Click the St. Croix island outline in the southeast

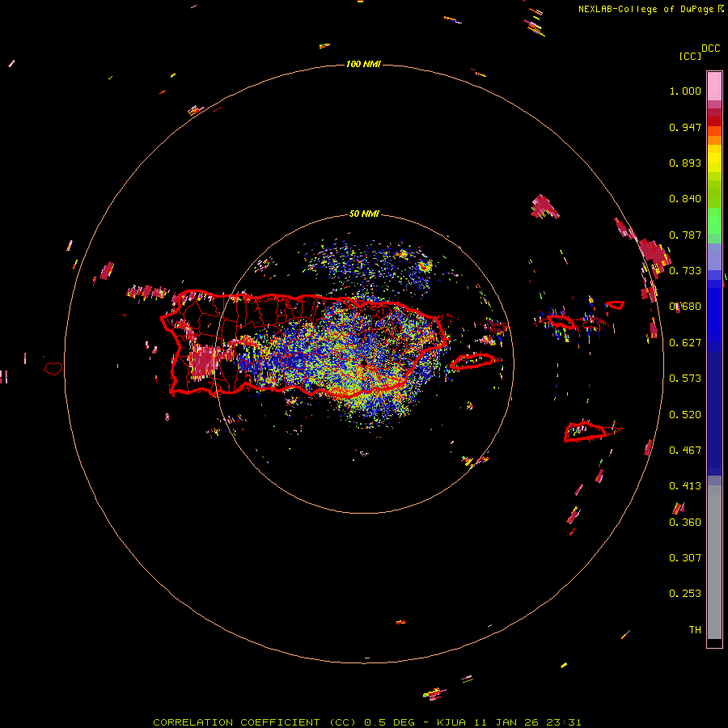tap(586, 432)
